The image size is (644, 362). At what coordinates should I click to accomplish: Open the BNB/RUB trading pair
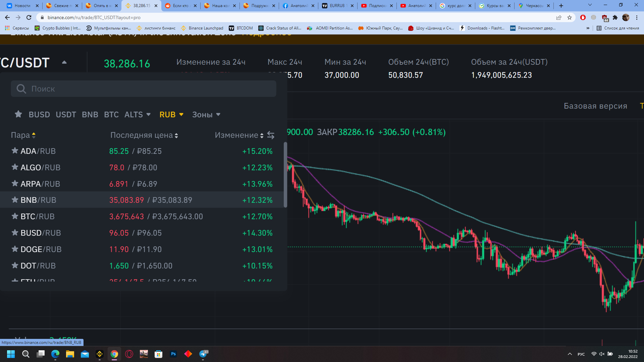(x=38, y=200)
